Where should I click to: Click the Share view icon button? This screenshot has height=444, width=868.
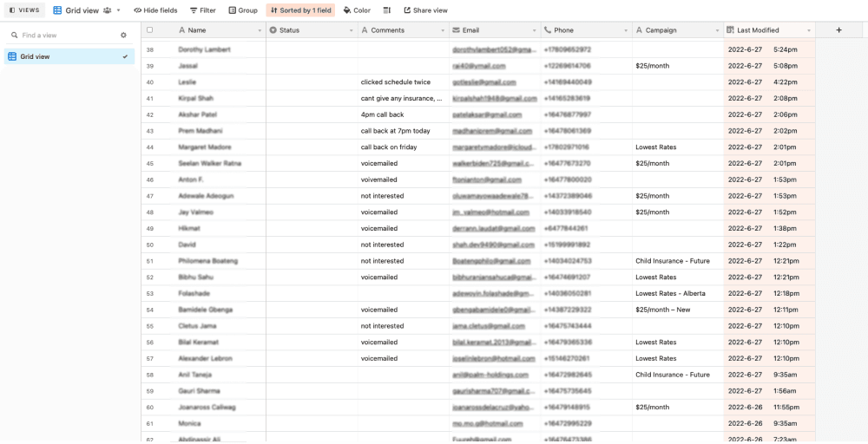425,10
